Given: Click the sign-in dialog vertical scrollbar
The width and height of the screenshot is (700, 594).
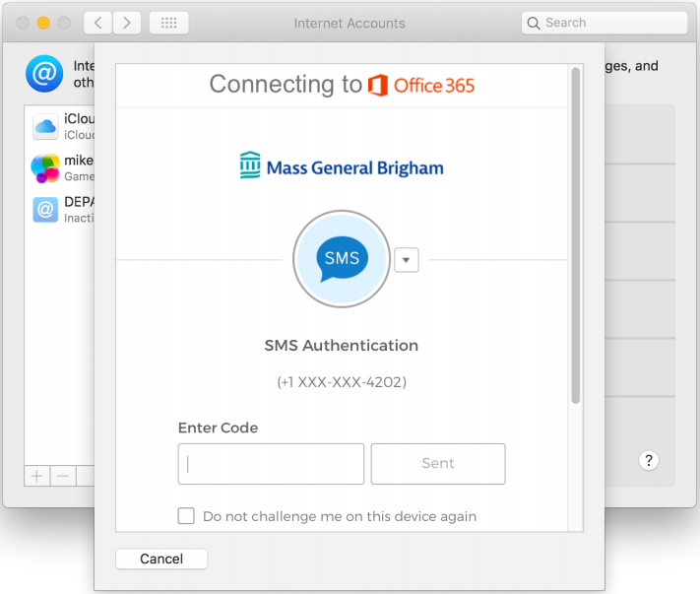Looking at the screenshot, I should point(575,235).
